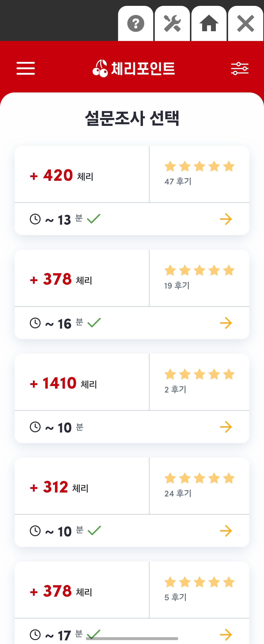The image size is (264, 644).
Task: Click the help question mark tab
Action: 135,23
